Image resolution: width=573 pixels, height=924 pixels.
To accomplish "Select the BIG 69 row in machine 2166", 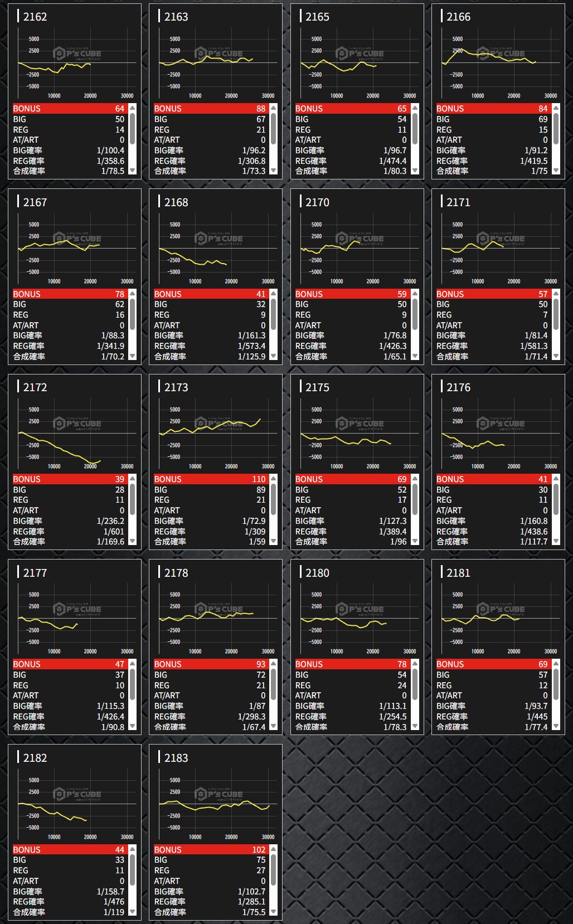I will [493, 119].
